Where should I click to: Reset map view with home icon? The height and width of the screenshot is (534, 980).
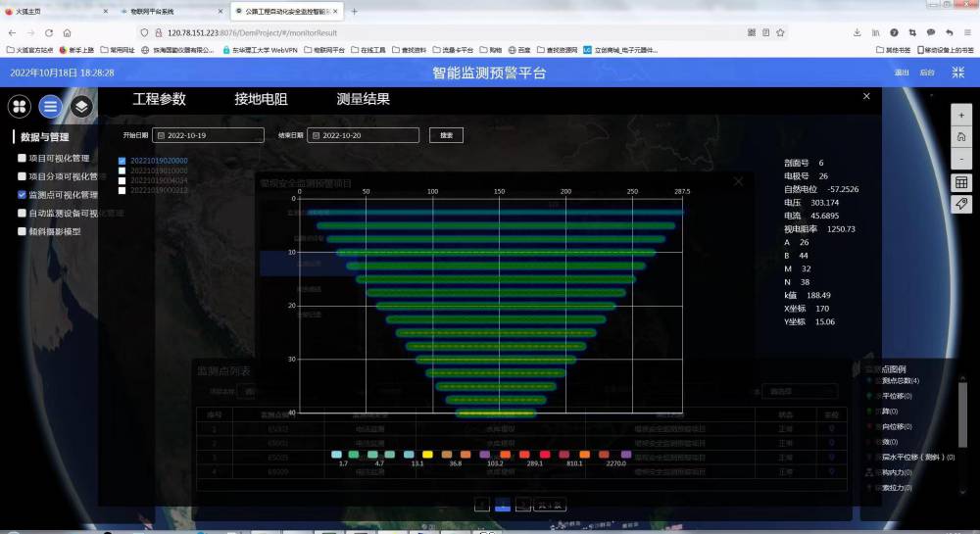(x=961, y=136)
